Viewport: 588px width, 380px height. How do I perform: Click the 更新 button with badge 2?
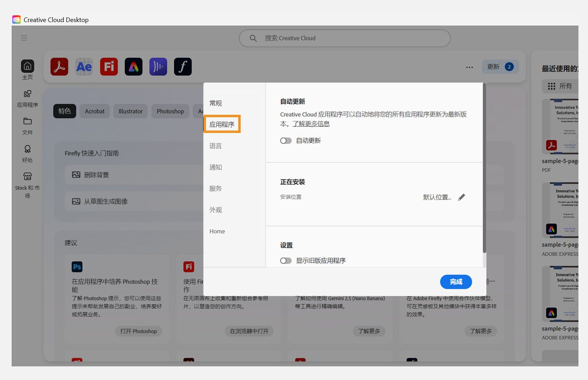[x=500, y=67]
